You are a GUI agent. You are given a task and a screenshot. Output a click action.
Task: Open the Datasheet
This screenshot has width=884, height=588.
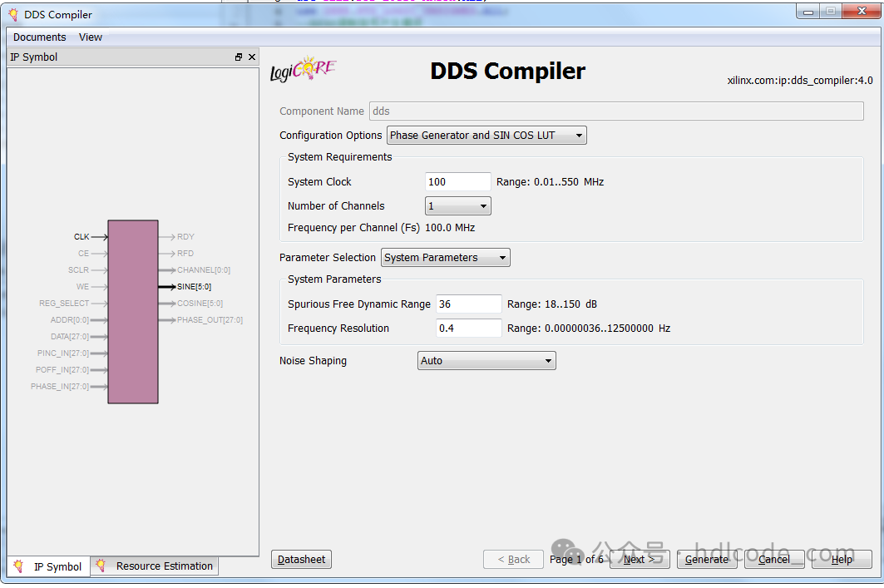click(301, 559)
